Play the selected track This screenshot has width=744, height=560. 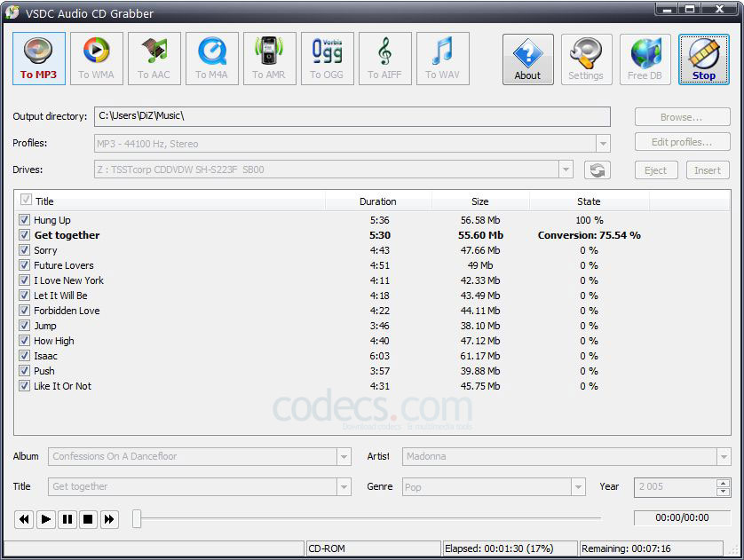[45, 519]
